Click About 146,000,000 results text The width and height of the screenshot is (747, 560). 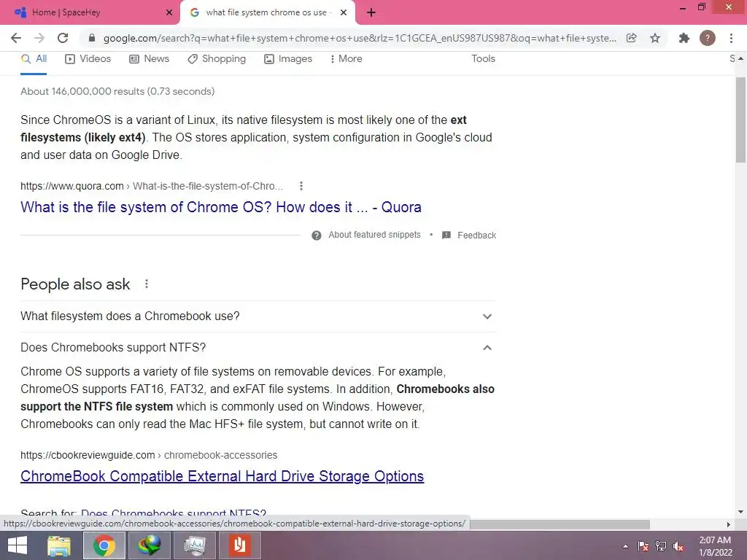(x=117, y=91)
